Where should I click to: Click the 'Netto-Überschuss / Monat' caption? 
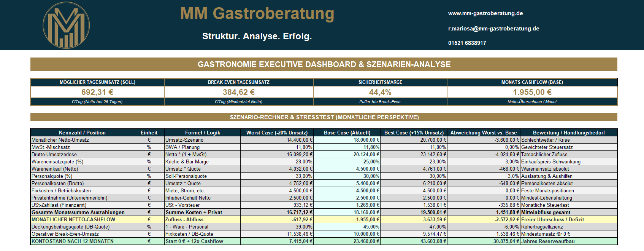point(532,102)
